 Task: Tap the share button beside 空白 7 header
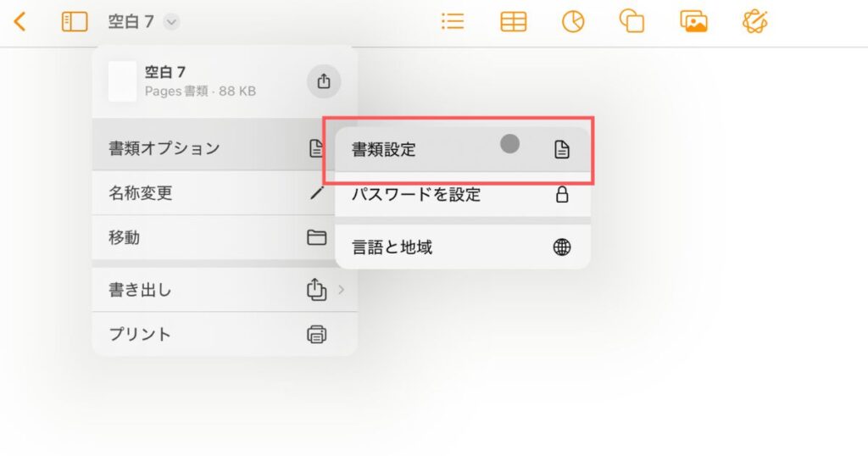tap(324, 81)
